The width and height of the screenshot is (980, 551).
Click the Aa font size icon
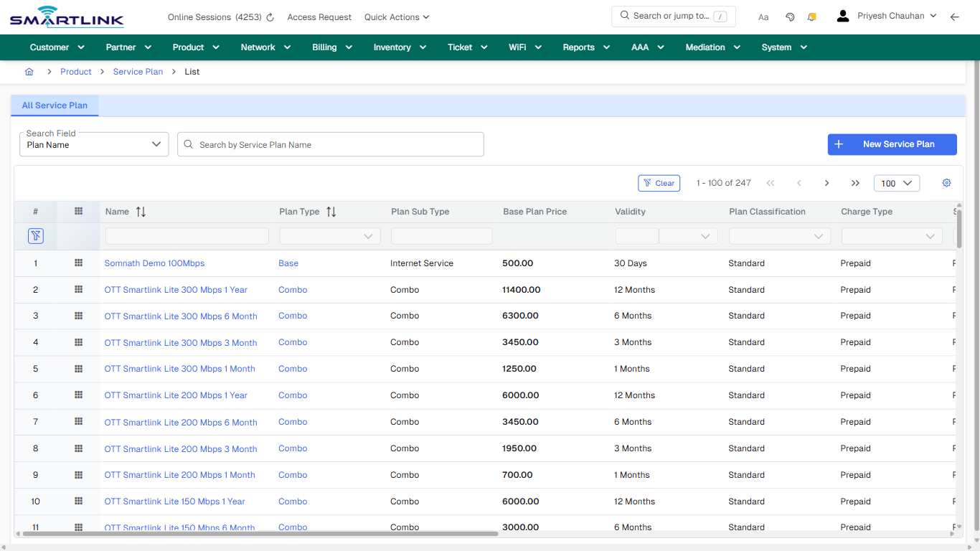pyautogui.click(x=763, y=17)
